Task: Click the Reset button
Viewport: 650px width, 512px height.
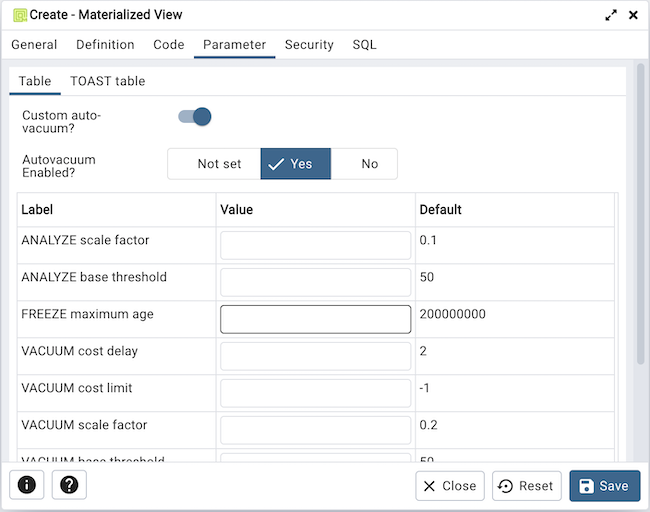Action: click(526, 486)
